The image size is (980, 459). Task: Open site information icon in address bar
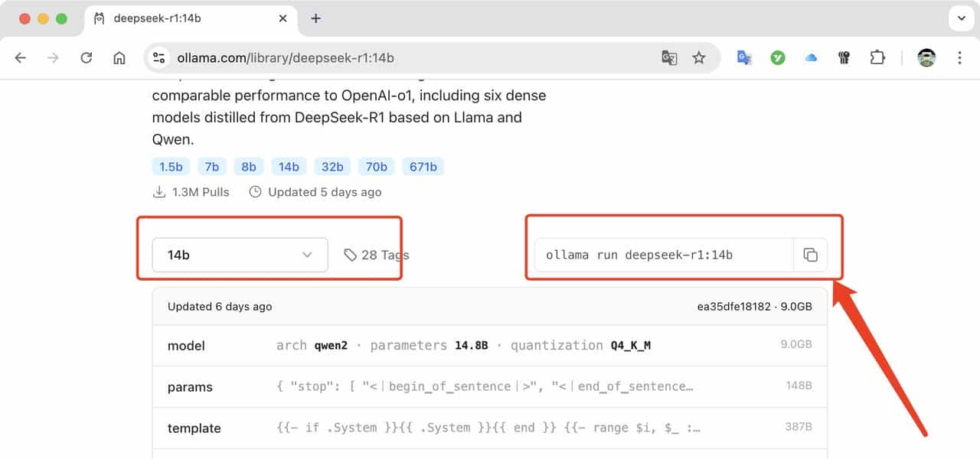[159, 58]
